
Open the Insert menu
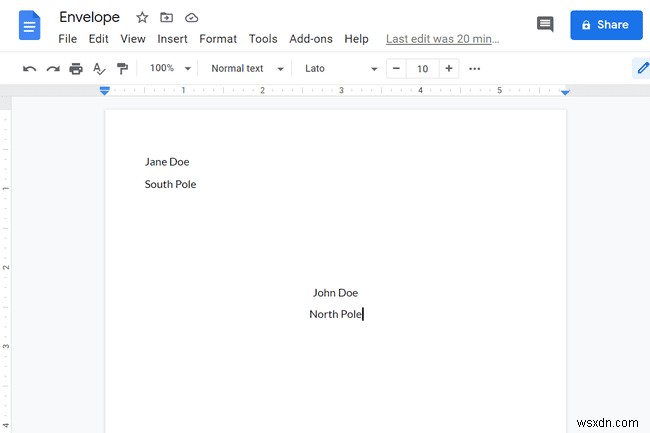(x=172, y=39)
